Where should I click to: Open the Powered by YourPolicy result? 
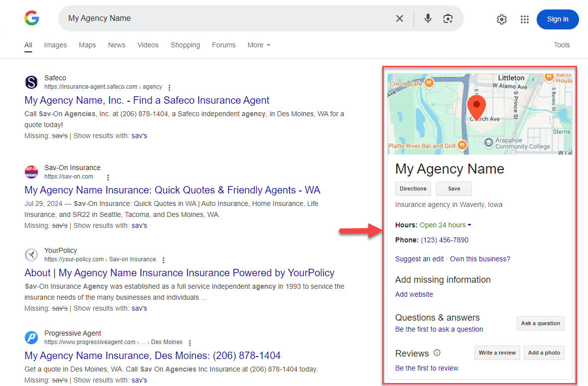[x=179, y=273]
